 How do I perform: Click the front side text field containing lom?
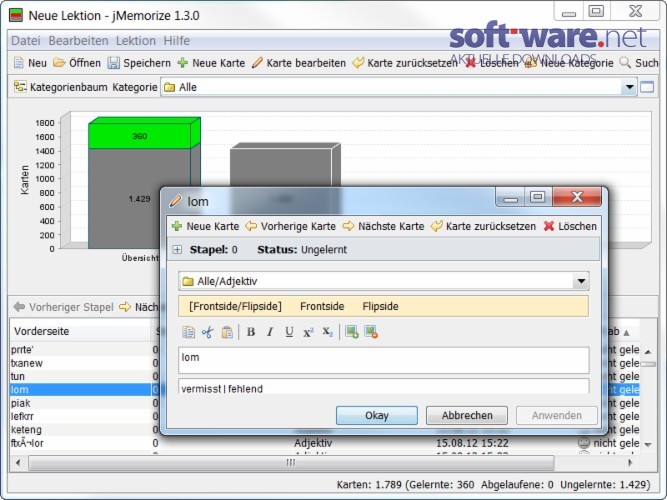(x=384, y=360)
